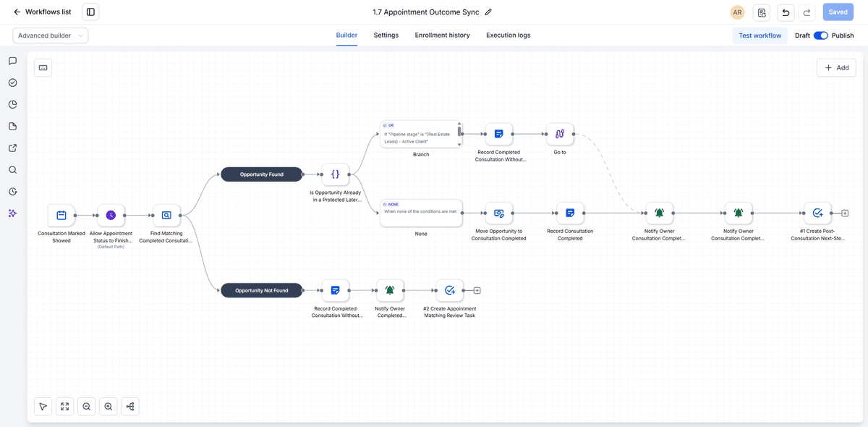Select the Allow Appointment Status wait node
868x427 pixels.
click(111, 215)
